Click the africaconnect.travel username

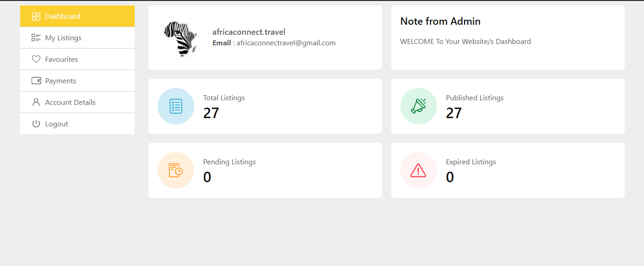[x=249, y=32]
